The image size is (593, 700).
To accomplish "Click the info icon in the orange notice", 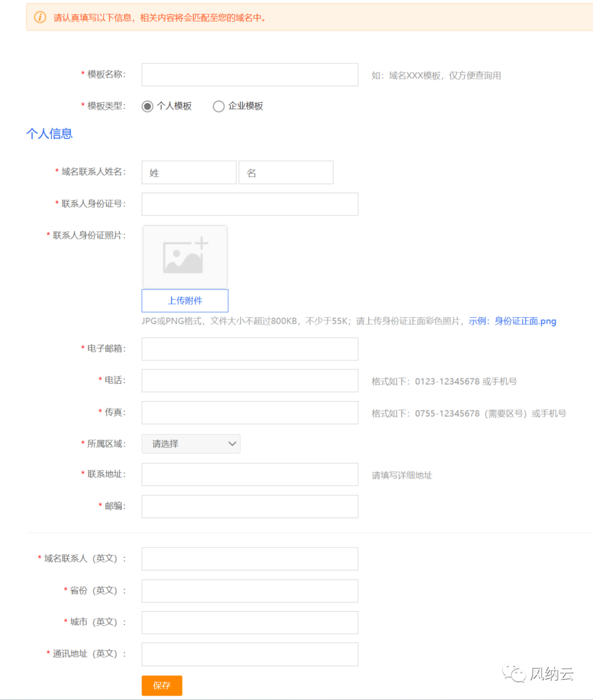I will [40, 17].
